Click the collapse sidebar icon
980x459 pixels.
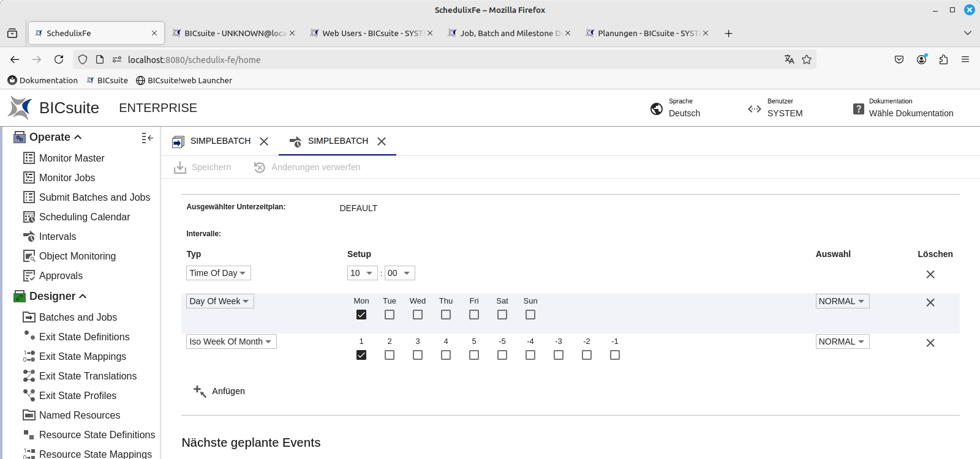147,138
